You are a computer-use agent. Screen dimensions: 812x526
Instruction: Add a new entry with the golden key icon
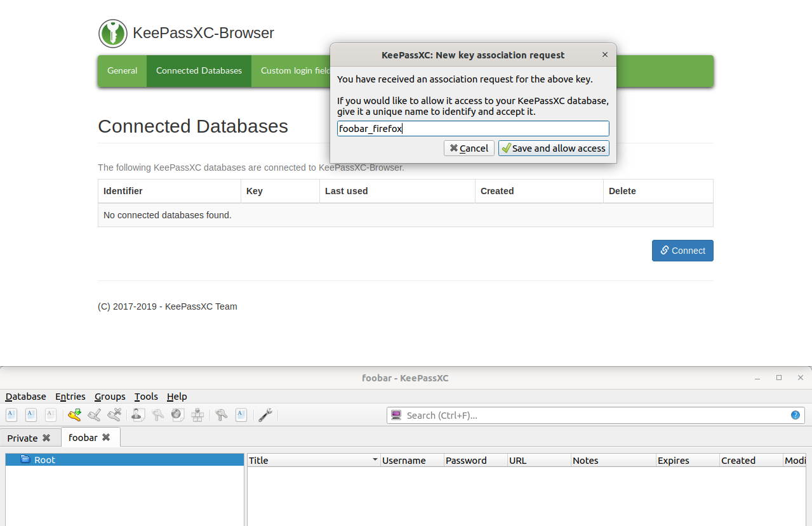pos(75,415)
